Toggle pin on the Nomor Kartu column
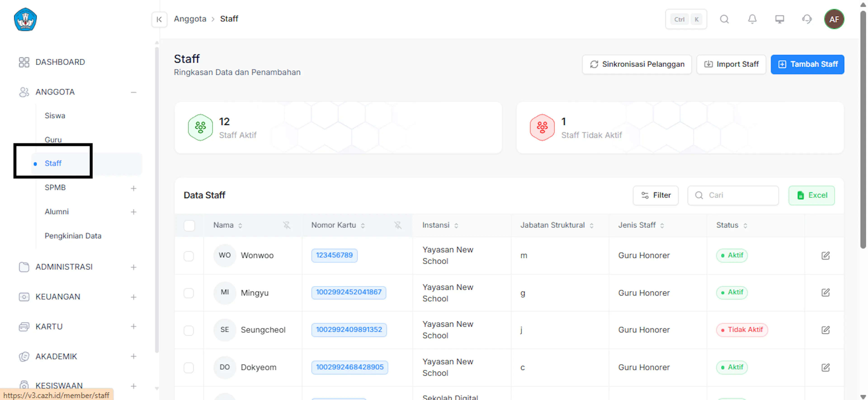 pos(398,225)
